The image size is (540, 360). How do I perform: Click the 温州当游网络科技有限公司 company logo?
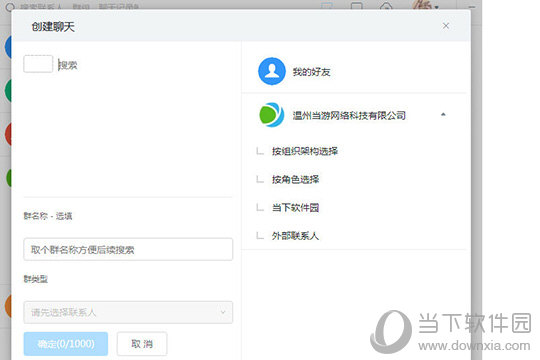pos(272,115)
